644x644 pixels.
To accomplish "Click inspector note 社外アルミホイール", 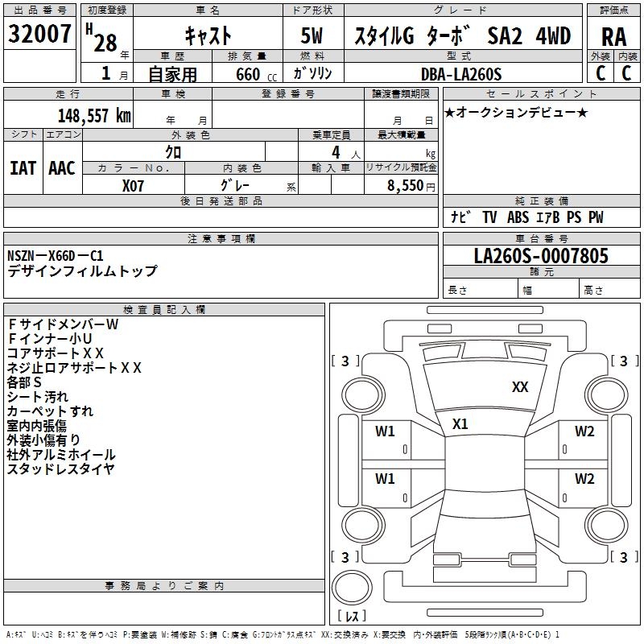I will pyautogui.click(x=61, y=455).
